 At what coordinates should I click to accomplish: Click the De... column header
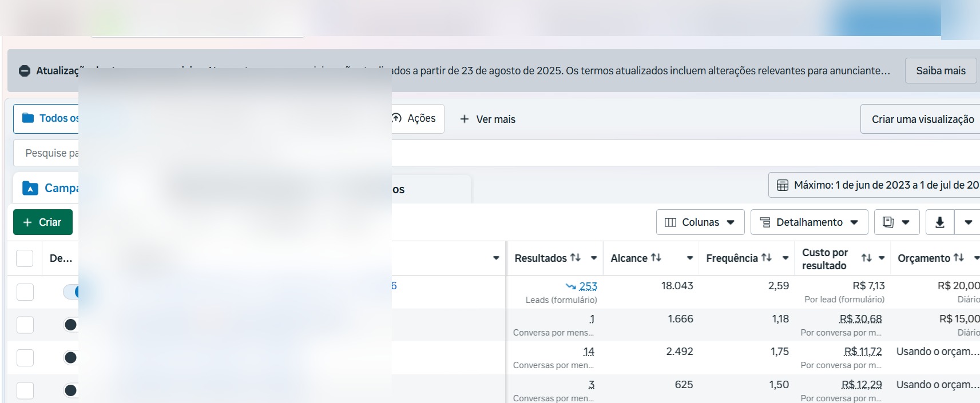(61, 258)
